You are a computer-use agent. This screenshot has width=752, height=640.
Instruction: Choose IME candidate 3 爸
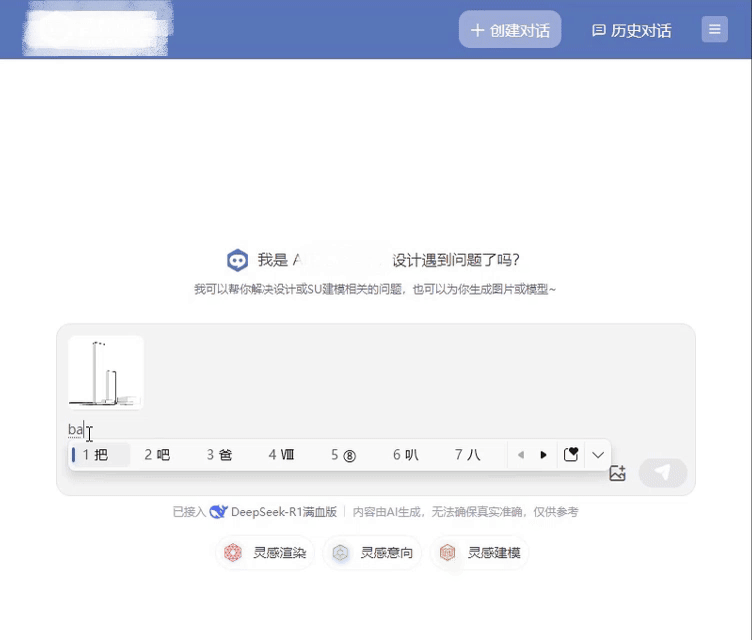click(x=219, y=455)
